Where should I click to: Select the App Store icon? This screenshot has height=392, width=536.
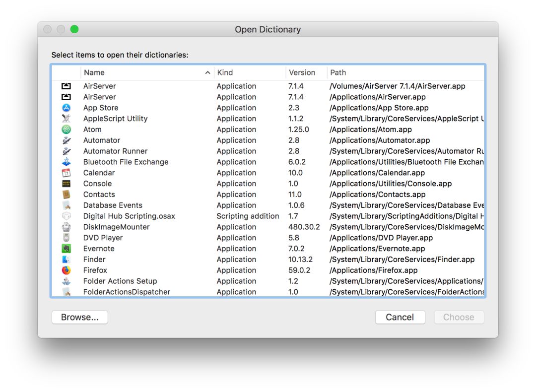[66, 108]
